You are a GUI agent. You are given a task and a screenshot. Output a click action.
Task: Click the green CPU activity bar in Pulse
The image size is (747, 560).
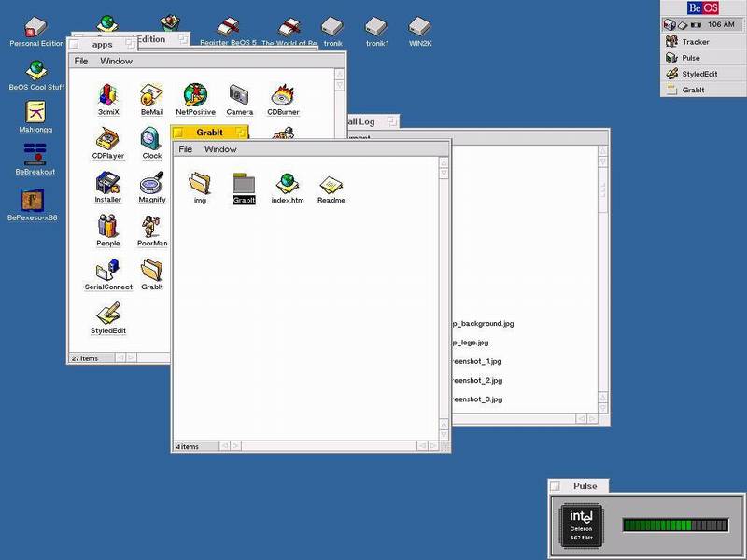pyautogui.click(x=675, y=525)
